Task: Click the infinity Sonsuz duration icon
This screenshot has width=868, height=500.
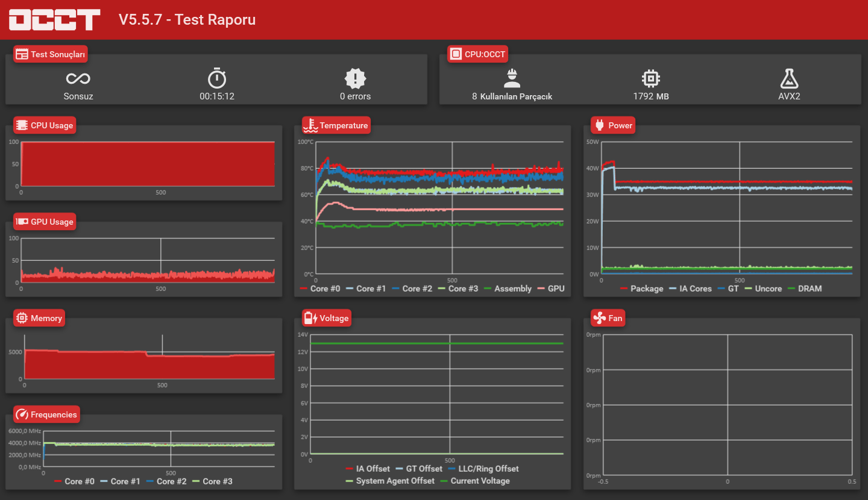Action: click(78, 78)
